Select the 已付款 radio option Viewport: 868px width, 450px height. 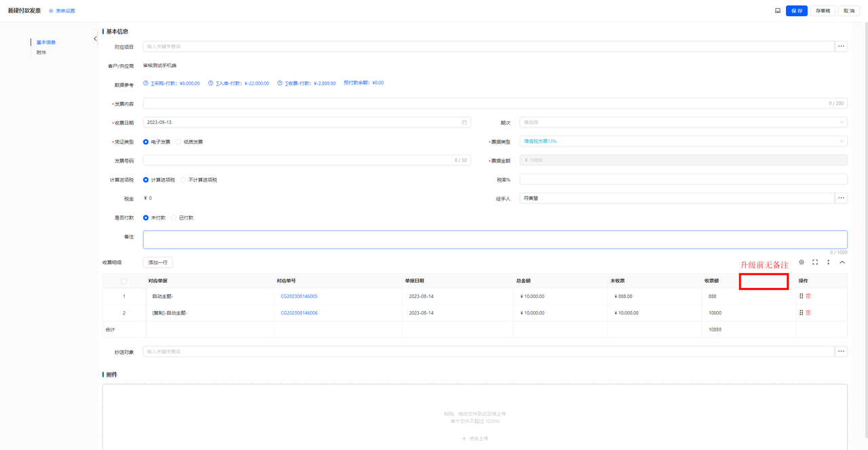182,218
